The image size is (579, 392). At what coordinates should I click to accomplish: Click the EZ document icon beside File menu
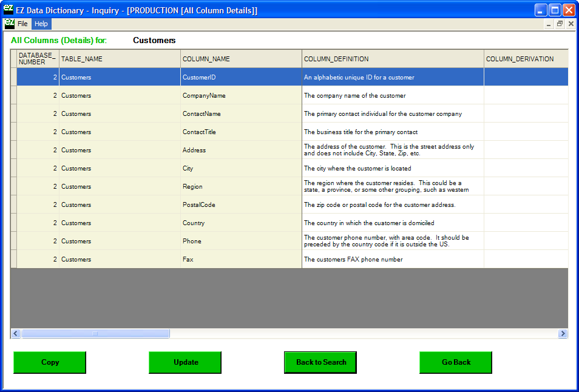(x=9, y=24)
